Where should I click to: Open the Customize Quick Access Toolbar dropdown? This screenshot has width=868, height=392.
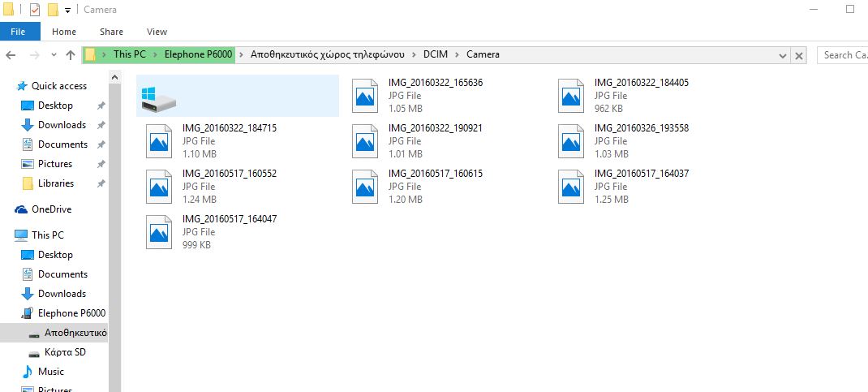[x=67, y=10]
